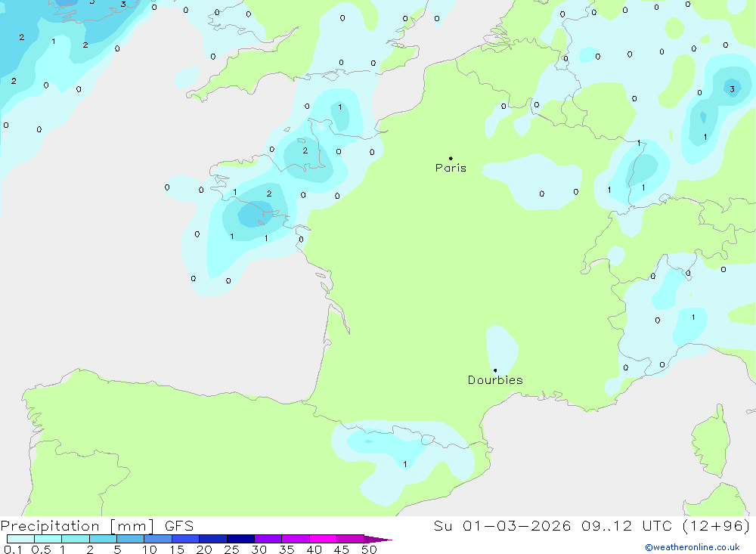
Task: Click the '(12+96)' forecast offset text
Action: (717, 526)
